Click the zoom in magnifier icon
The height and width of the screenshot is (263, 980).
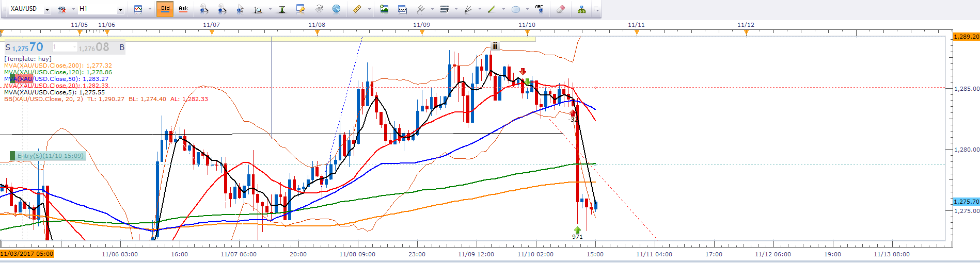tap(204, 9)
